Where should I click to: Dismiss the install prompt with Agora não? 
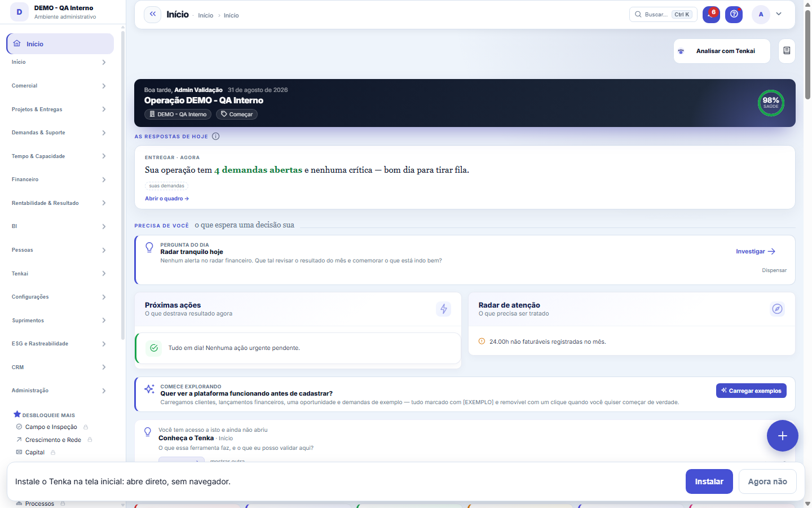(x=767, y=481)
